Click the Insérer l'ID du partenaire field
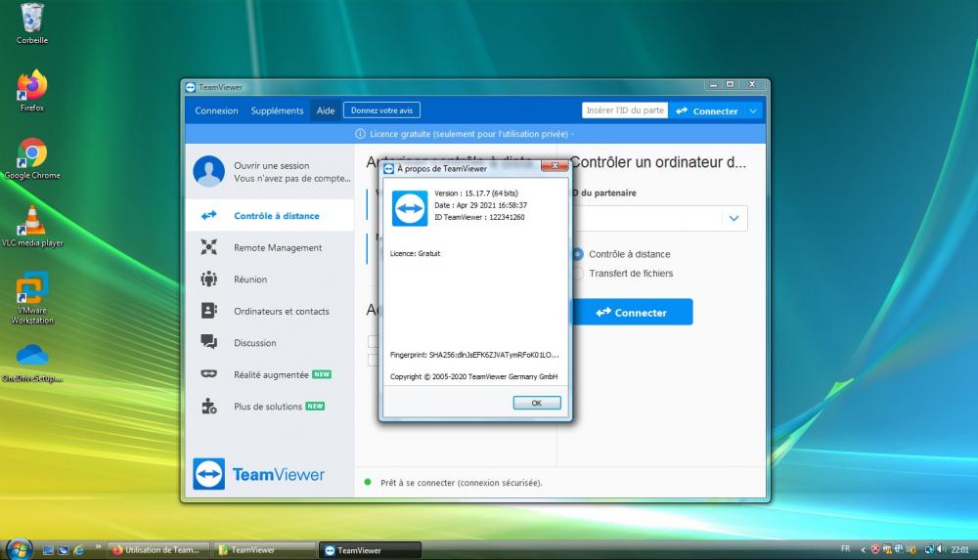The height and width of the screenshot is (560, 978). pos(625,110)
